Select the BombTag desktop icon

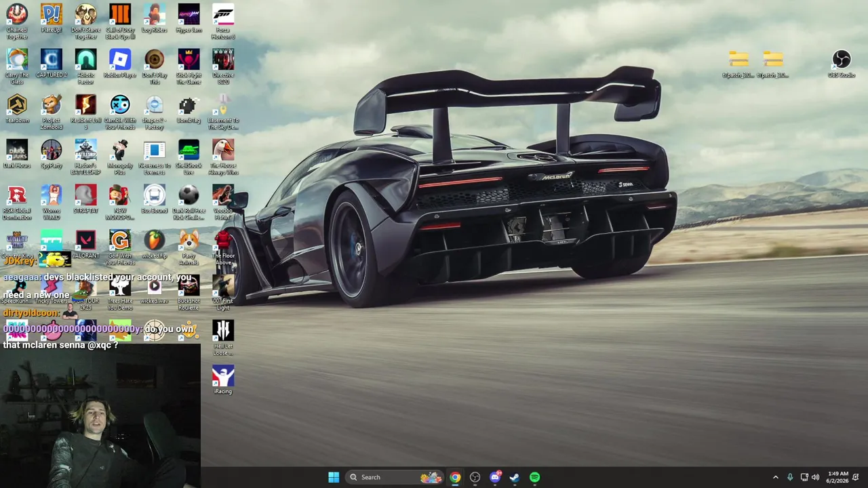click(189, 109)
